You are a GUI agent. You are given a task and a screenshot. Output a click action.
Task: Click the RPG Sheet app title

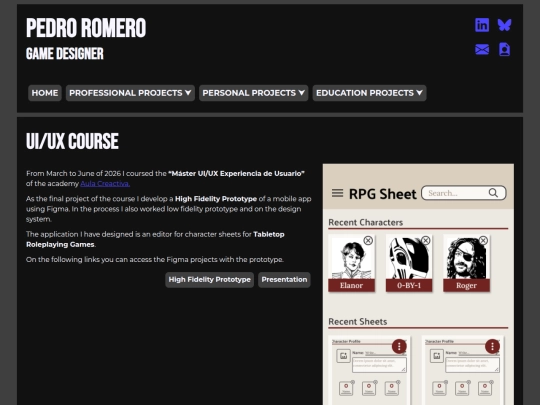tap(383, 194)
